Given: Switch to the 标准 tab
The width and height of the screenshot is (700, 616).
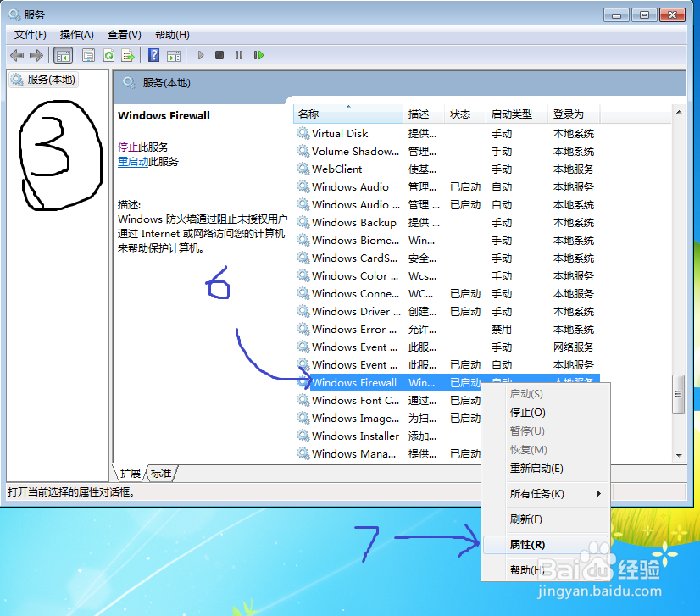Looking at the screenshot, I should tap(161, 473).
